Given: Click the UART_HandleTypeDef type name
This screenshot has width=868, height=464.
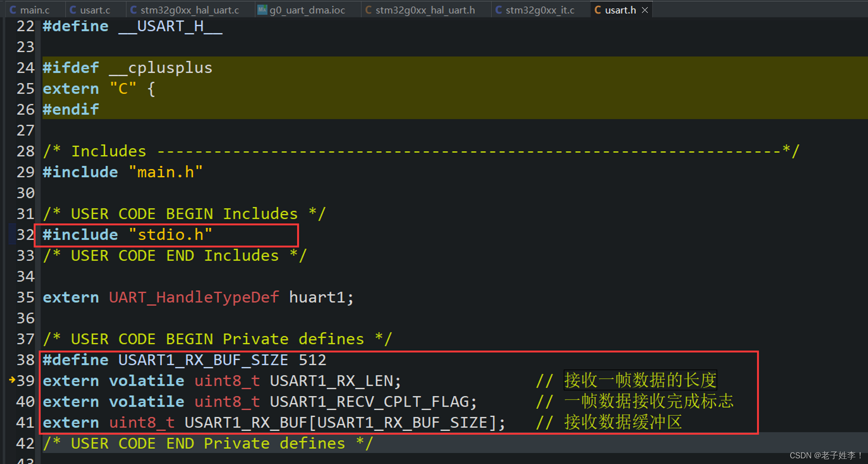Looking at the screenshot, I should [x=194, y=297].
